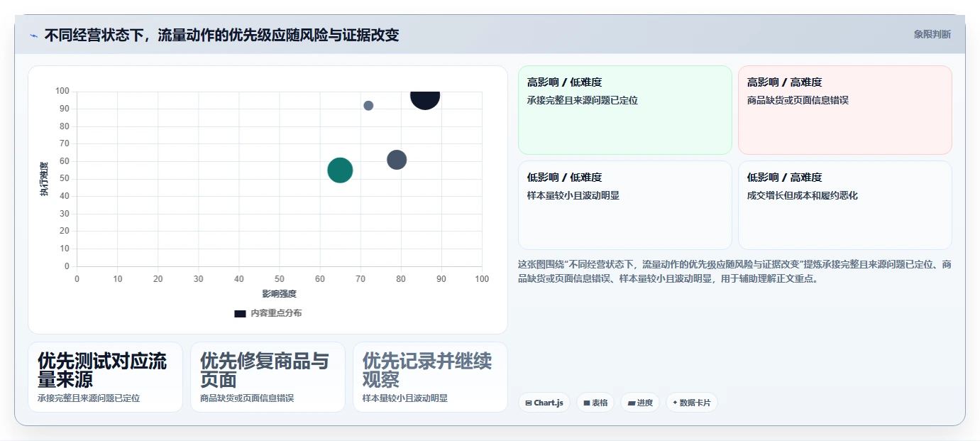Click the main title 不同经营状态下 heading
The image size is (980, 441).
221,35
